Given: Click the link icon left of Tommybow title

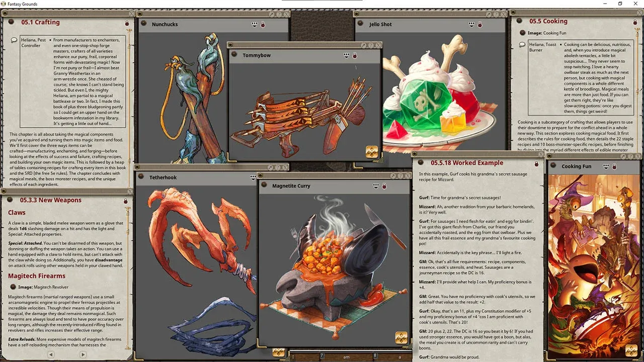Looking at the screenshot, I should (235, 55).
